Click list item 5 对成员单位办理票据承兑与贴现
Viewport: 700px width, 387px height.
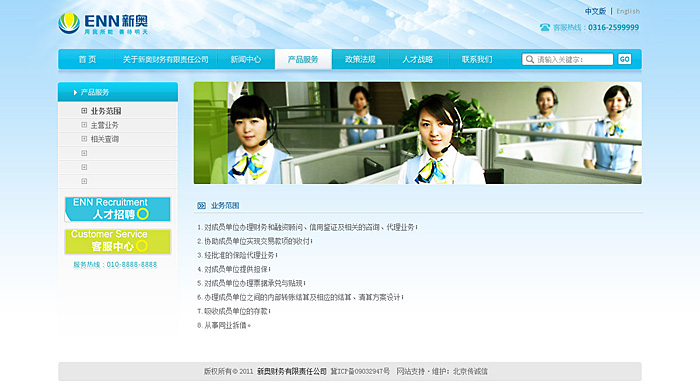coord(251,283)
